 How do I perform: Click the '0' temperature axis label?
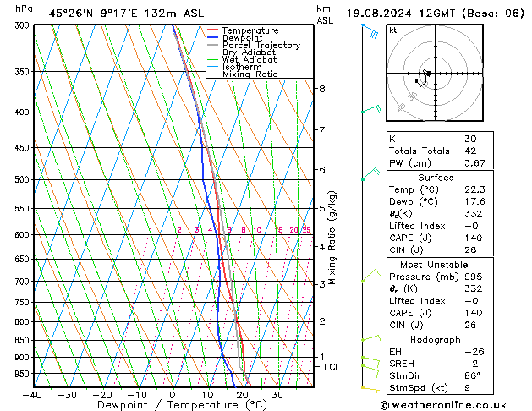pos(173,395)
